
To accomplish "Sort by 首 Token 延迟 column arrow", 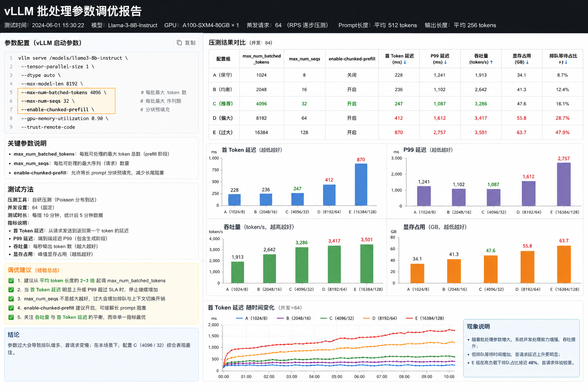I will click(405, 62).
